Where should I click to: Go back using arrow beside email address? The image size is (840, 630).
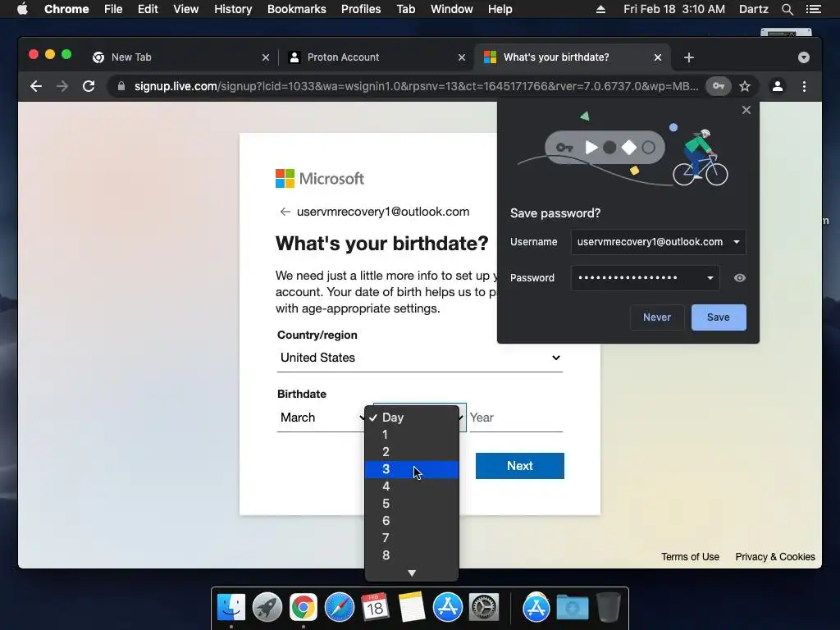pyautogui.click(x=285, y=212)
